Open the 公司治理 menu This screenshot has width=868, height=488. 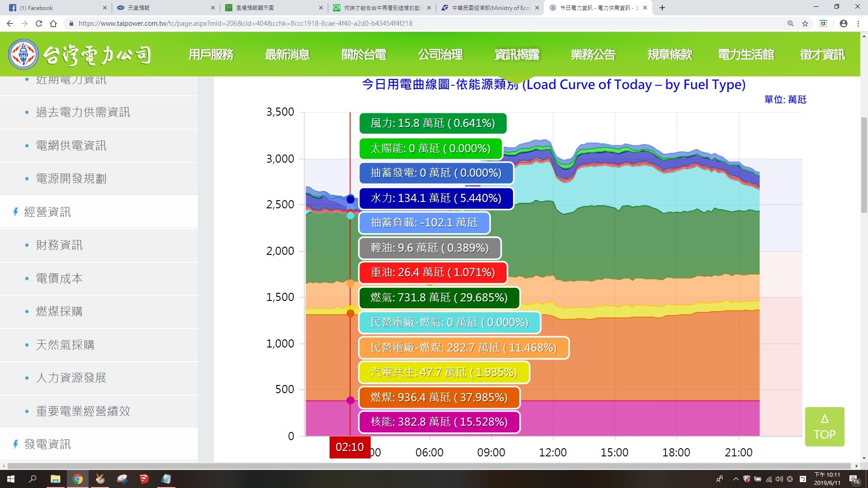[440, 55]
